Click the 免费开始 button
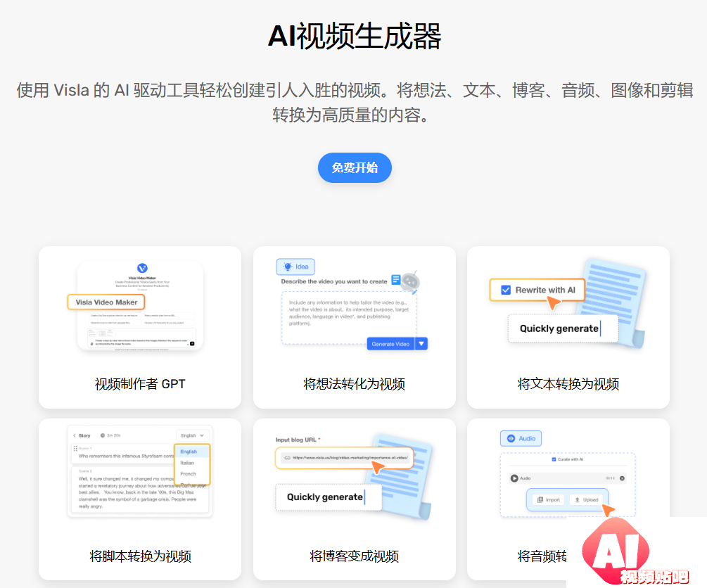 point(355,167)
